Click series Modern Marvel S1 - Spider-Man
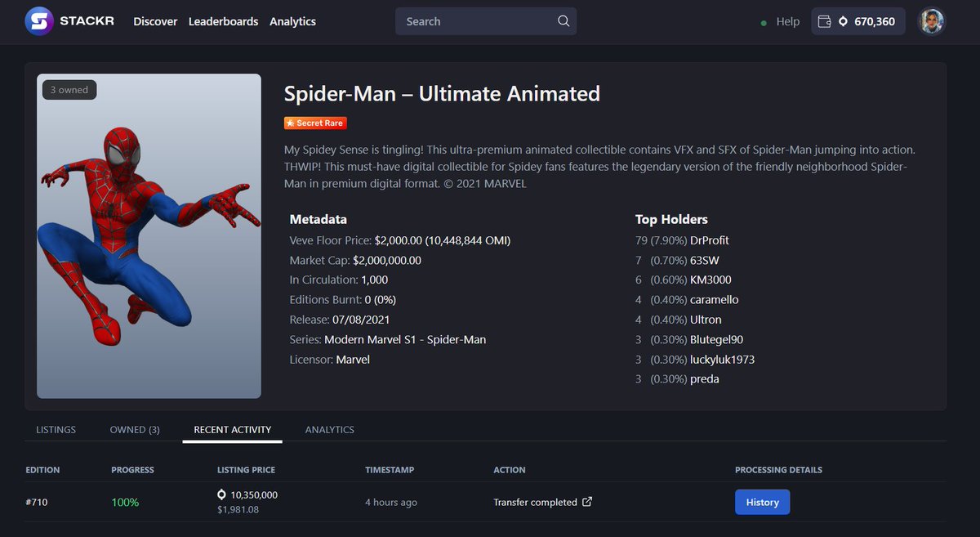This screenshot has height=537, width=980. click(x=405, y=339)
